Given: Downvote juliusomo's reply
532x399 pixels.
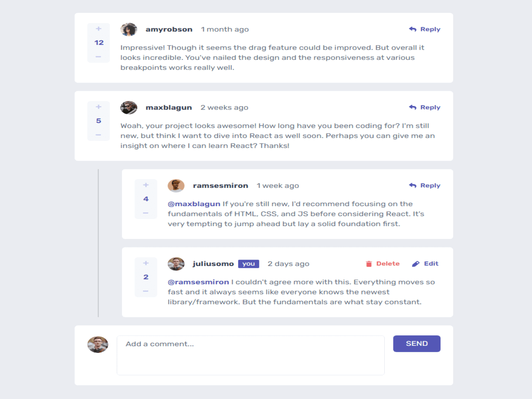Looking at the screenshot, I should pos(146,291).
